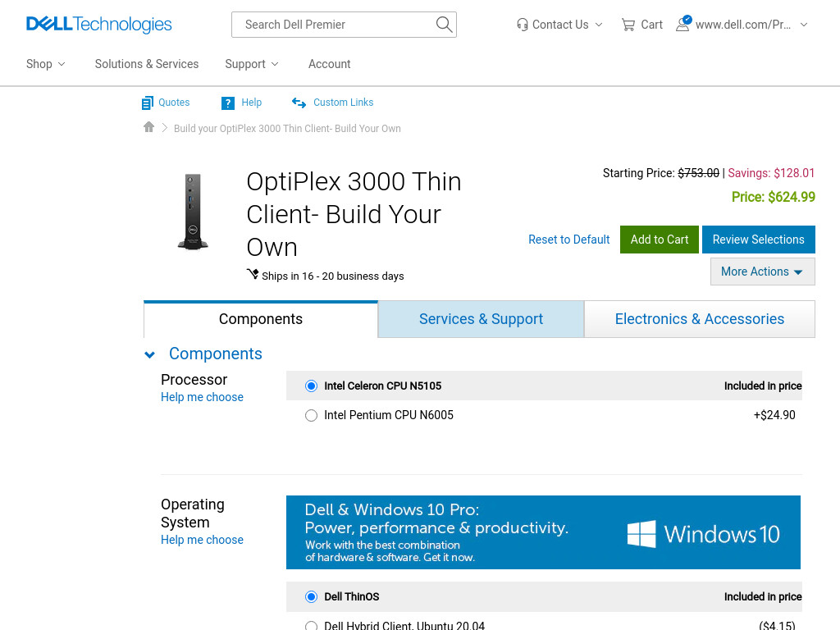Open the shopping cart icon
Image resolution: width=840 pixels, height=630 pixels.
[628, 25]
